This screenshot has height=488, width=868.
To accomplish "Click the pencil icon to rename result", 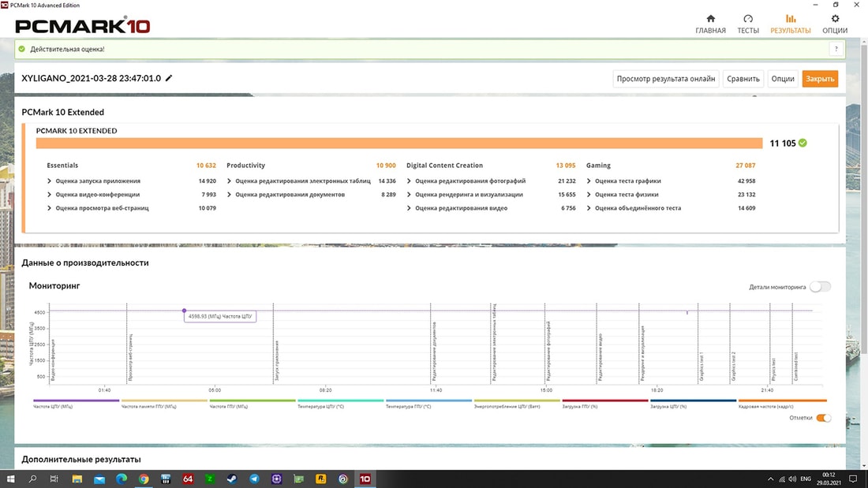I will pos(169,78).
